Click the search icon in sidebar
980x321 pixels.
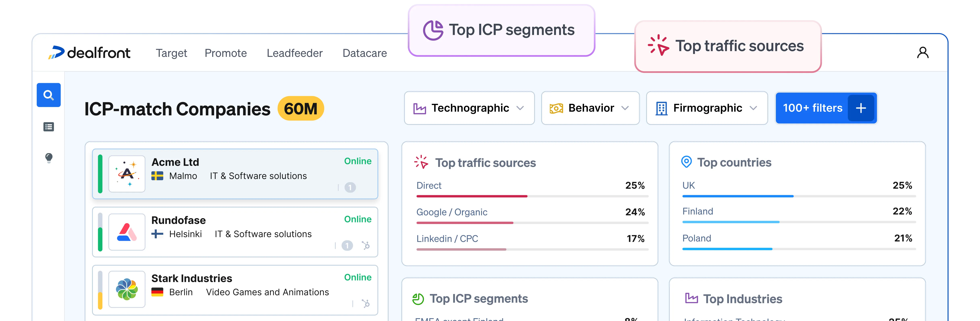pos(48,95)
